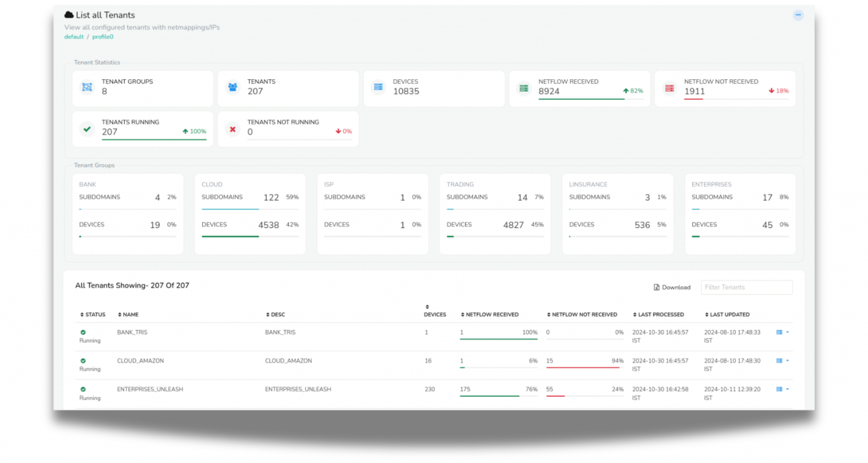Click the CLOUD_AMAZON running status icon
868x463 pixels.
tap(83, 361)
